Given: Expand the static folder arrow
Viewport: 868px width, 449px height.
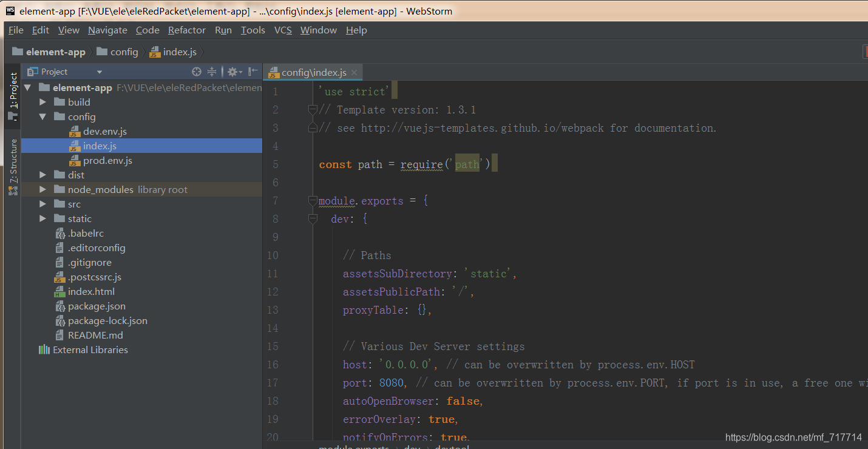Looking at the screenshot, I should [x=42, y=218].
